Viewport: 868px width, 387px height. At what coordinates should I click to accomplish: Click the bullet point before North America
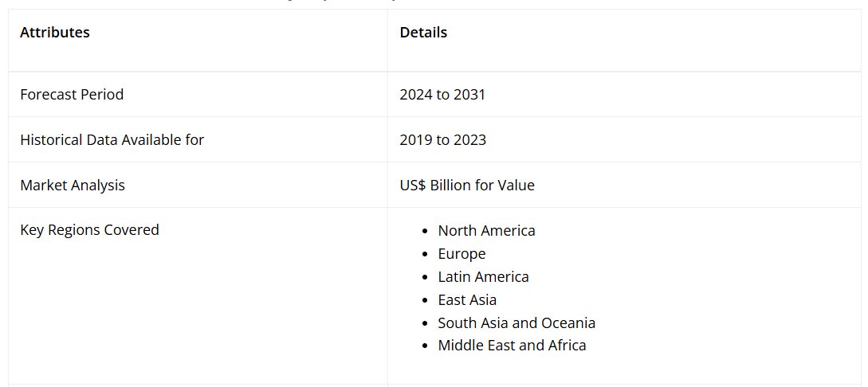pos(426,232)
